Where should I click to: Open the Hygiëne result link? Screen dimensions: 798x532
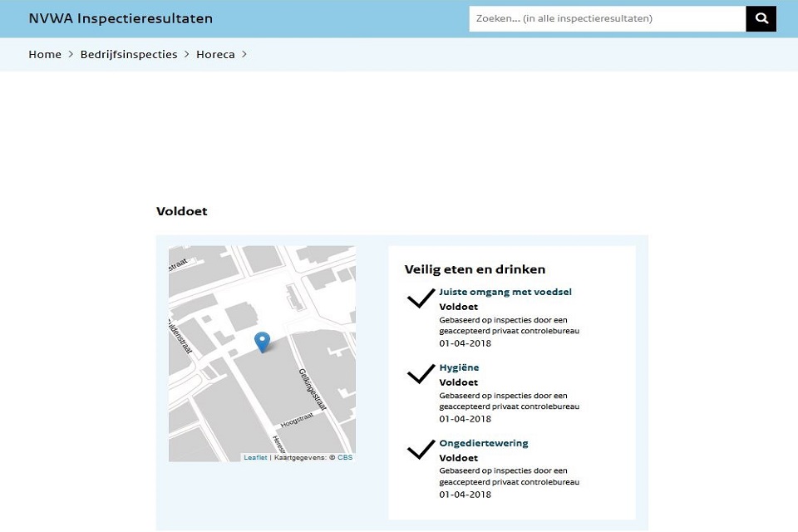coord(459,367)
